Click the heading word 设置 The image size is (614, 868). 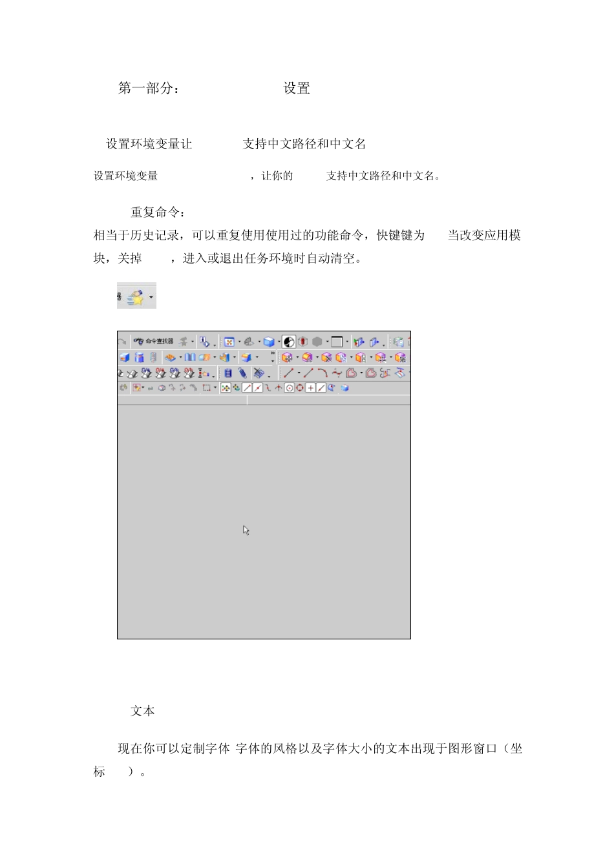[297, 88]
